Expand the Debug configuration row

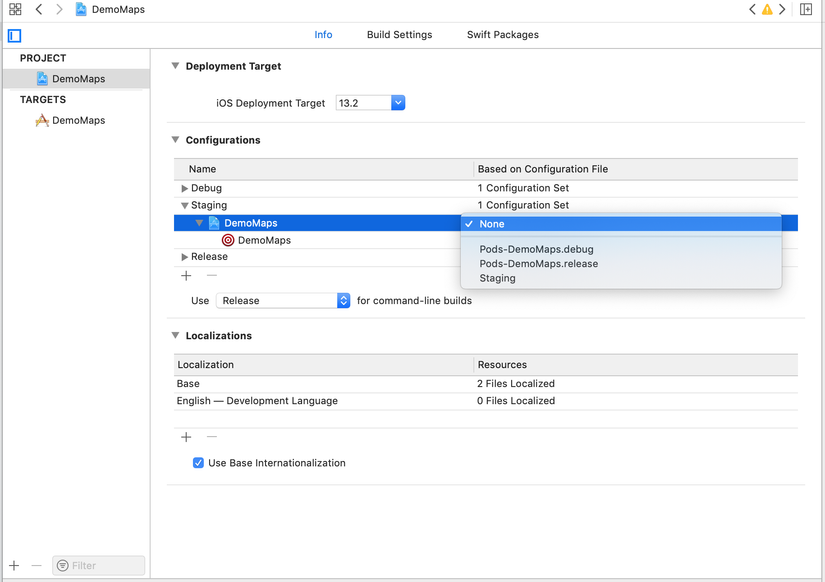coord(185,188)
